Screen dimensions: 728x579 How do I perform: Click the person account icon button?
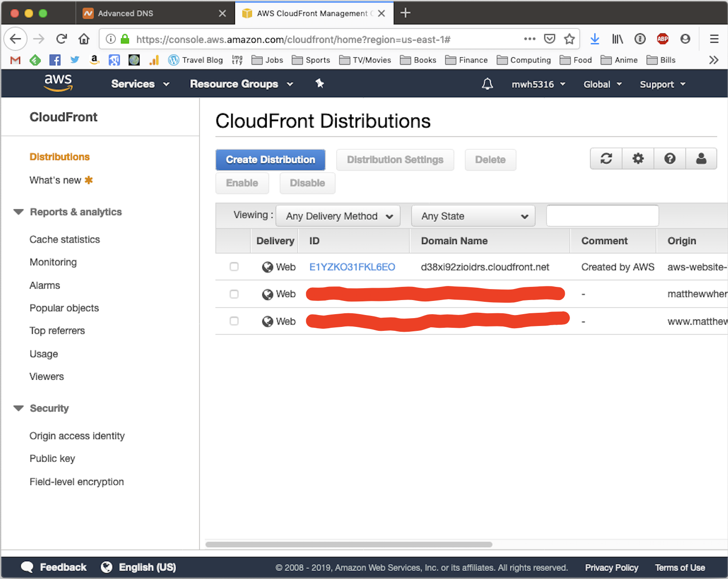pos(701,159)
